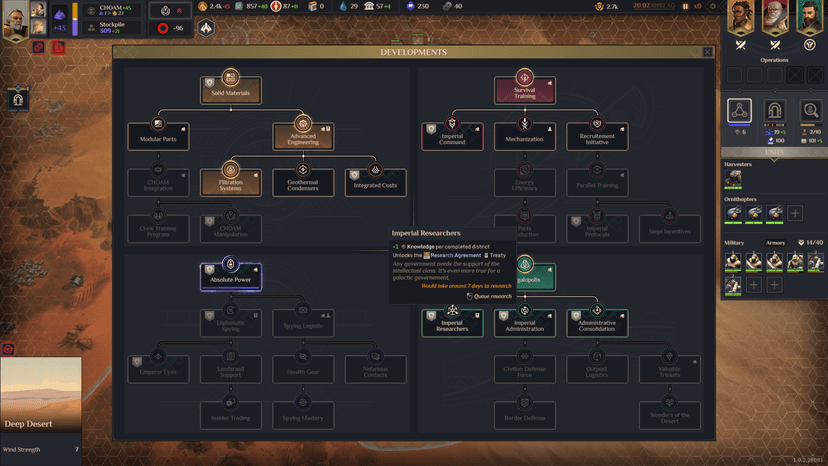Click the first empty Operations slot
Viewport: 828px width, 466px height.
(735, 74)
